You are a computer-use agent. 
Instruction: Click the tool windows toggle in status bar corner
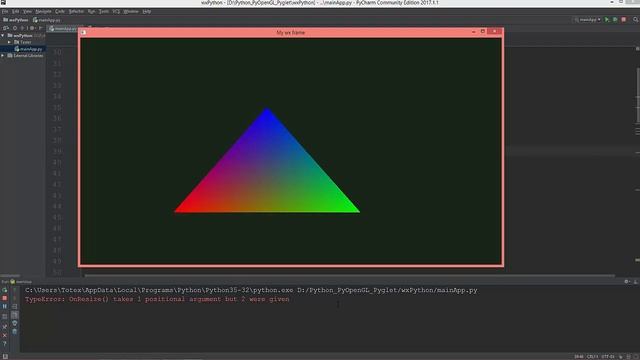point(5,357)
